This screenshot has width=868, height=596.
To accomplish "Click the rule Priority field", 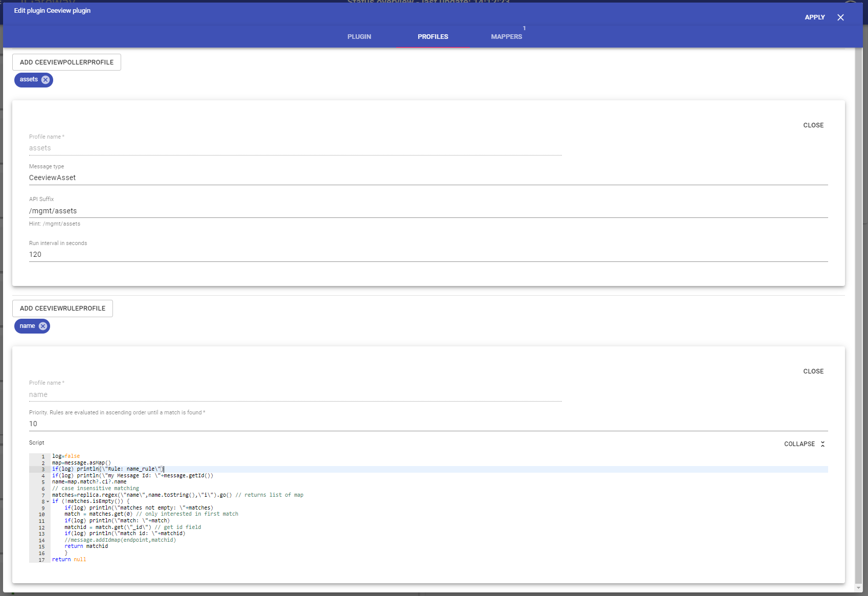I will (427, 424).
